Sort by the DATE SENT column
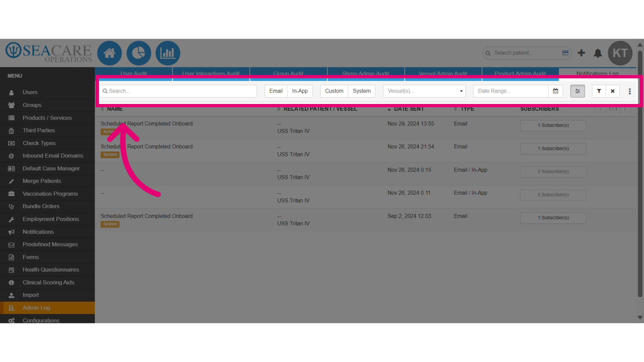The width and height of the screenshot is (644, 362). (409, 109)
